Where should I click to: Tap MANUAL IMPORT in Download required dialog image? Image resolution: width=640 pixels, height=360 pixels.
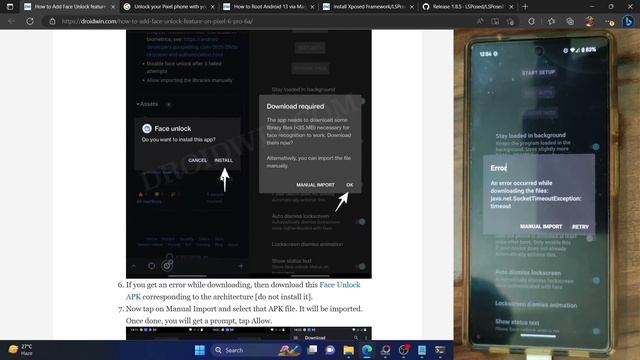click(x=316, y=185)
